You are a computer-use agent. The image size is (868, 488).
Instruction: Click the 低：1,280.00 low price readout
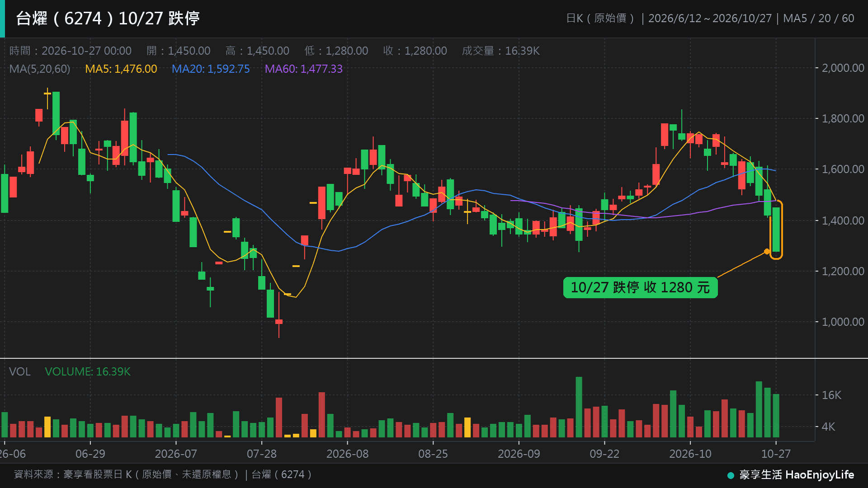coord(336,51)
